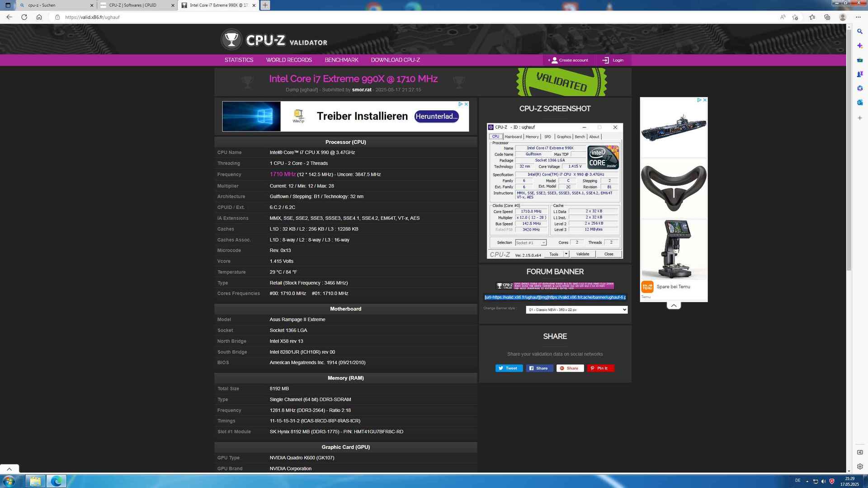Add a sidebar app with plus icon
868x488 pixels.
860,118
